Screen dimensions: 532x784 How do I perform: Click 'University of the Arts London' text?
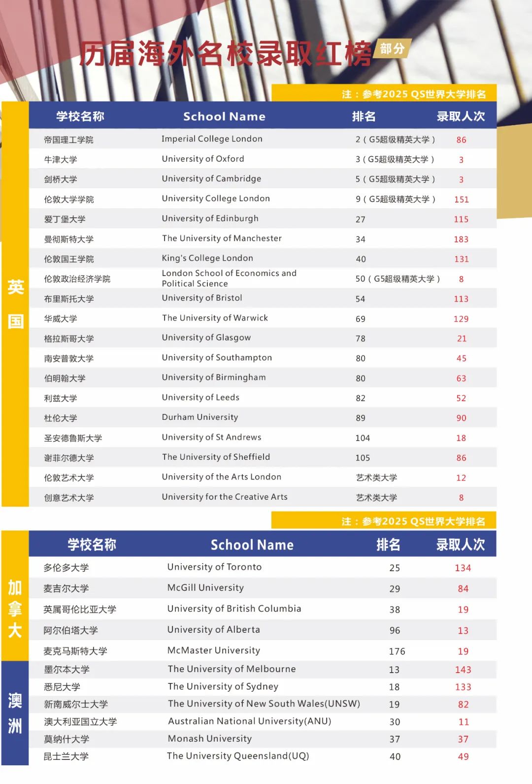click(222, 477)
